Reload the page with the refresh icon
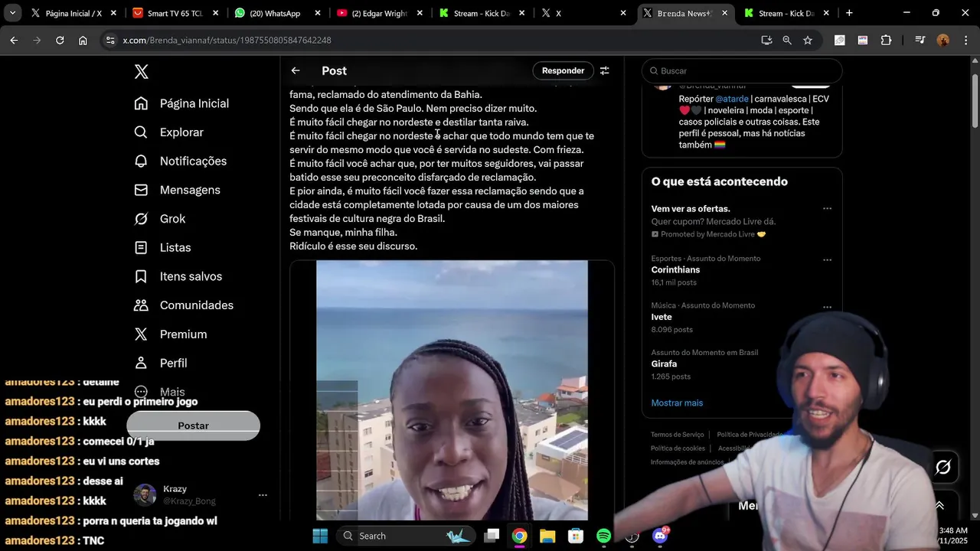This screenshot has height=551, width=980. click(x=60, y=40)
